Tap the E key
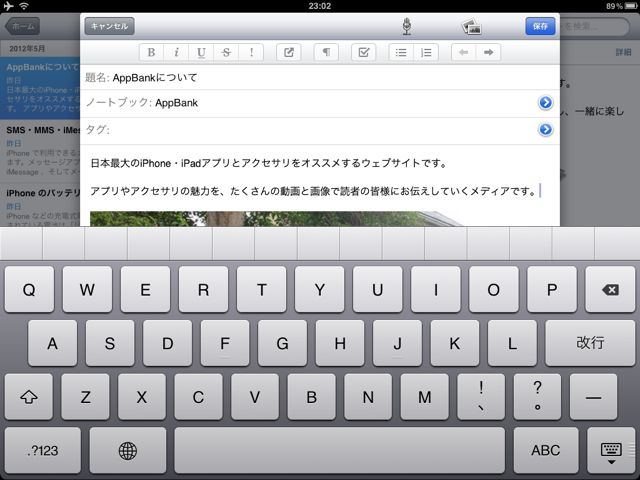 click(x=145, y=289)
